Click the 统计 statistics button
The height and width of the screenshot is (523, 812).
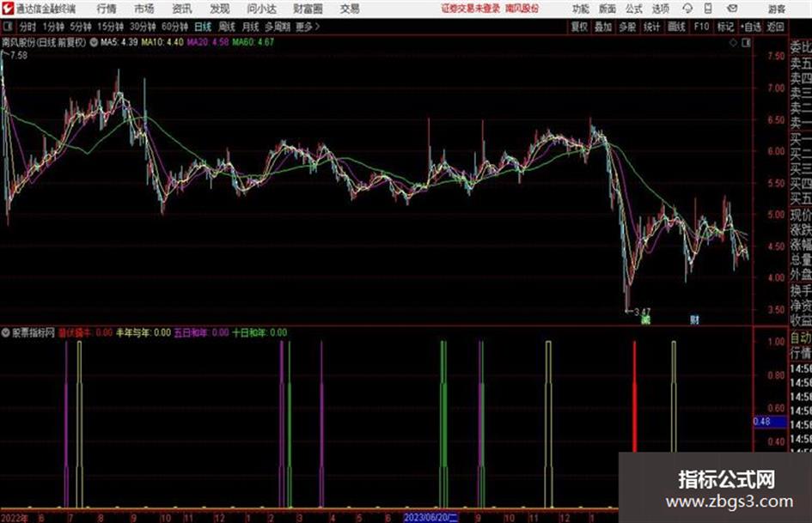[651, 27]
